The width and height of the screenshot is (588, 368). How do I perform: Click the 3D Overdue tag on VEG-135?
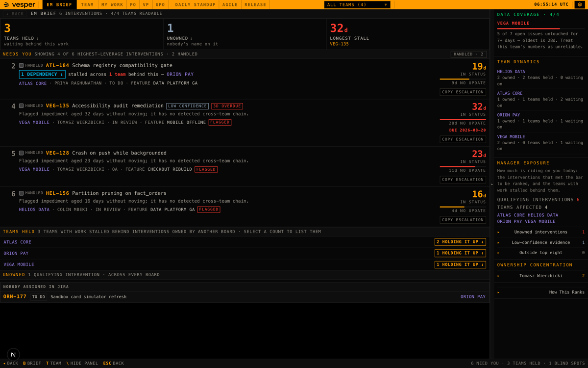[227, 106]
